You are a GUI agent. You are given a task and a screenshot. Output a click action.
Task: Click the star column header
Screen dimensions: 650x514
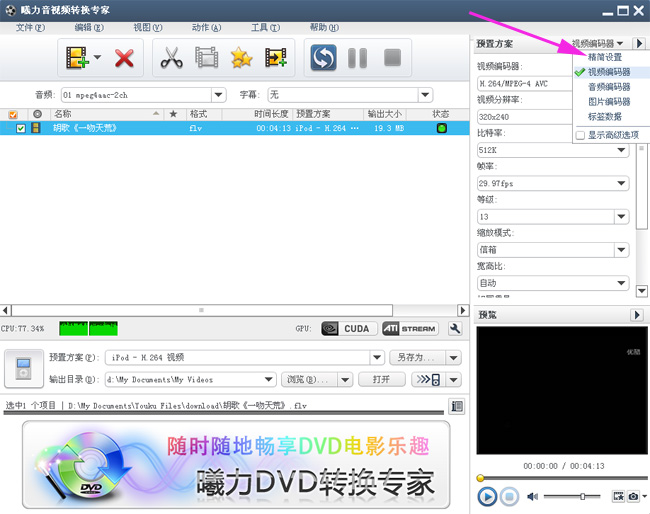click(x=173, y=114)
